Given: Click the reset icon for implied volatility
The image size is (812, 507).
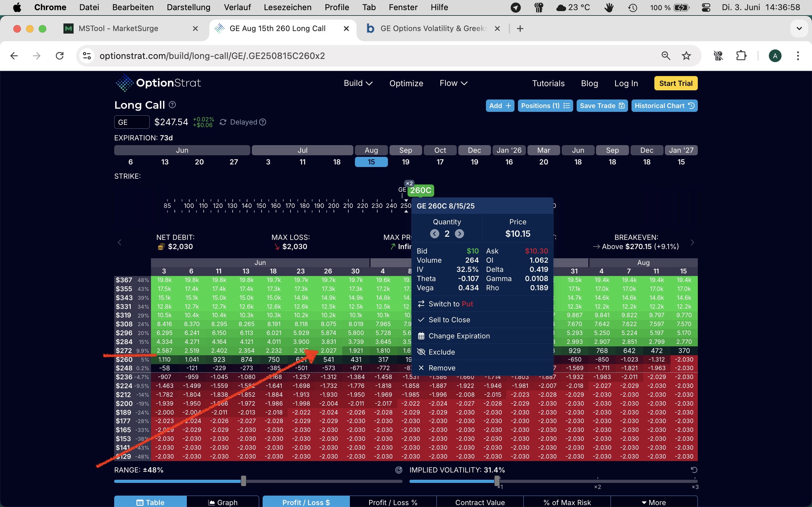Looking at the screenshot, I should pos(694,470).
